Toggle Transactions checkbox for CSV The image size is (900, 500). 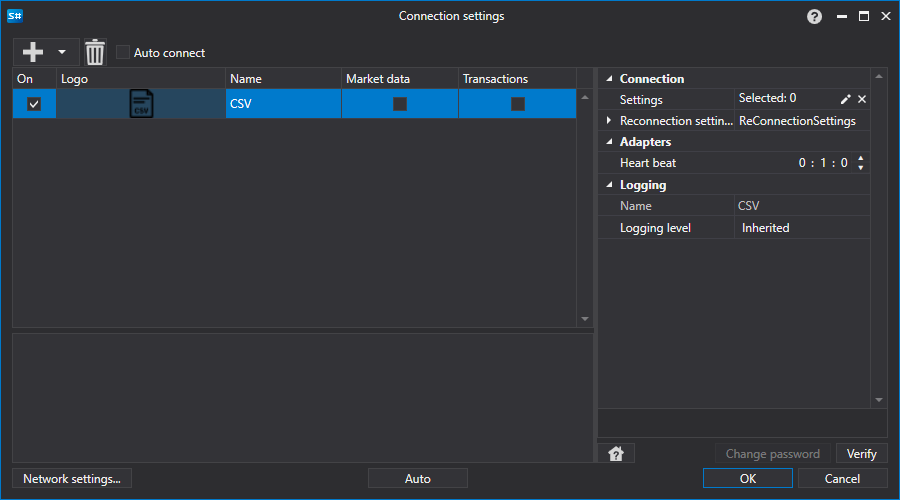[x=518, y=104]
